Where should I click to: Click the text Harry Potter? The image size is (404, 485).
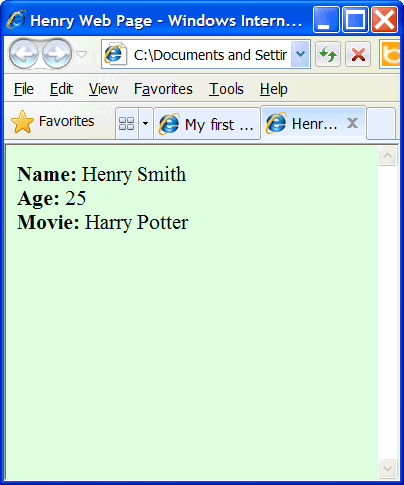[x=137, y=223]
